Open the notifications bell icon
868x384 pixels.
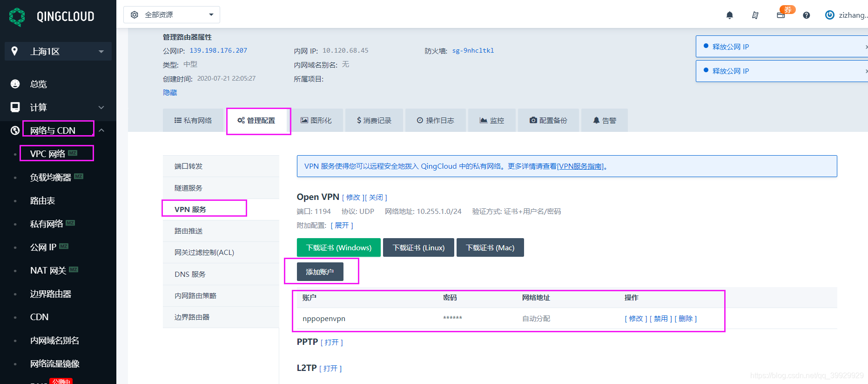point(730,15)
